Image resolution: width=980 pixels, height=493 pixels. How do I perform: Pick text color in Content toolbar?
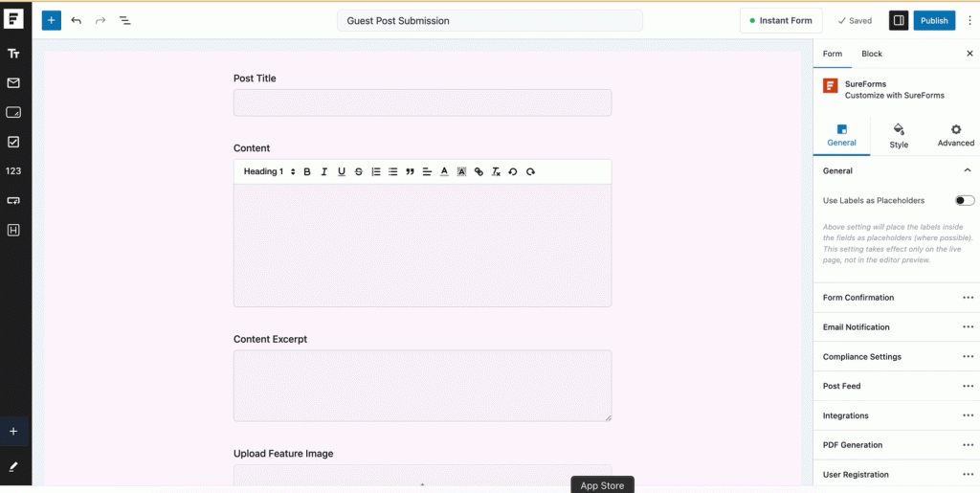tap(444, 171)
